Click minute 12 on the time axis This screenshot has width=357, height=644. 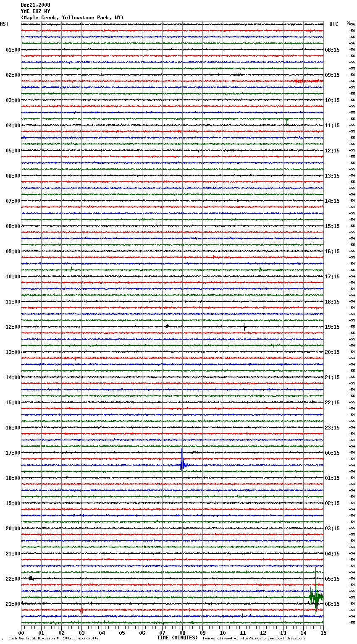[x=263, y=633]
